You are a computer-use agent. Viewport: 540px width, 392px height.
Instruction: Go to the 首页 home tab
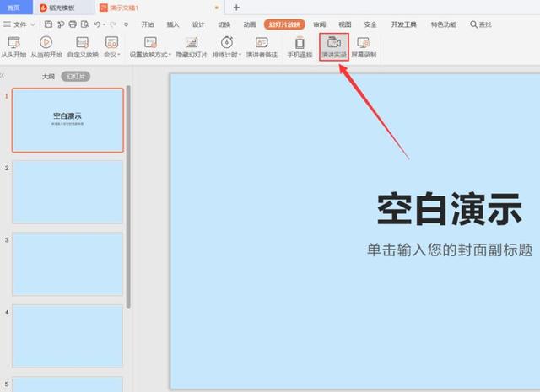pyautogui.click(x=14, y=8)
